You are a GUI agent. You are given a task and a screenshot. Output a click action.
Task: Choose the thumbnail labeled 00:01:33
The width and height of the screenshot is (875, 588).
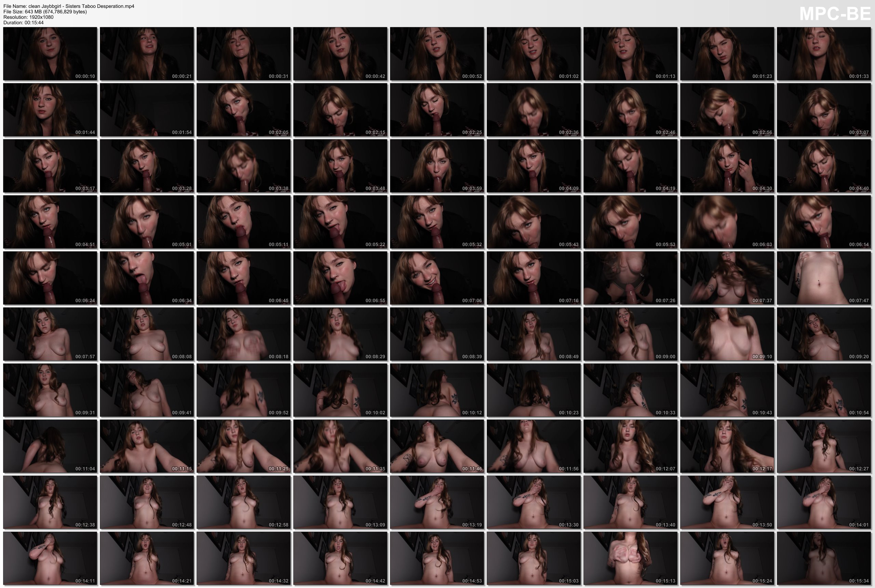point(824,53)
